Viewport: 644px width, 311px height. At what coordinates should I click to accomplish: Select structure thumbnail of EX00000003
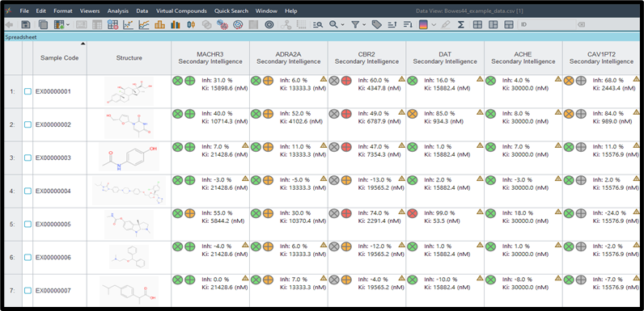129,158
